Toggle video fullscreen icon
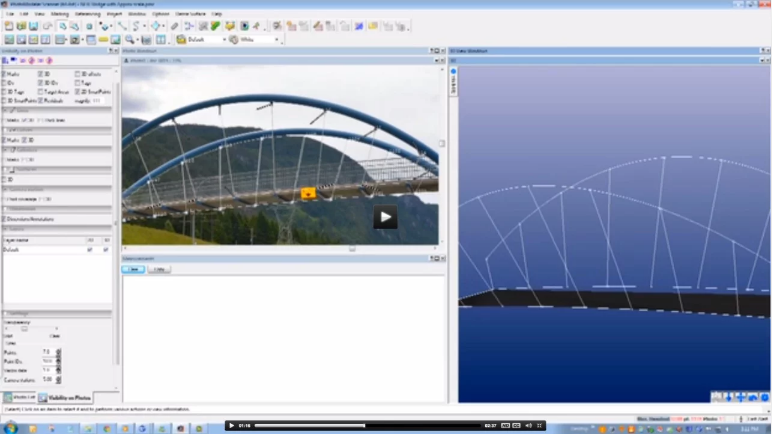Screen dimensions: 772x434 click(539, 426)
